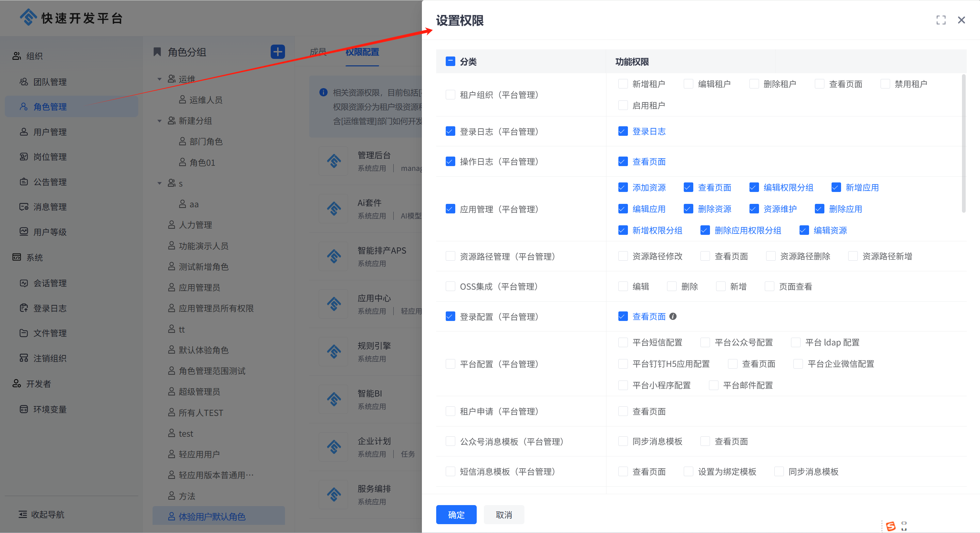This screenshot has height=533, width=980.
Task: Click the 智能BI application icon
Action: tap(334, 399)
